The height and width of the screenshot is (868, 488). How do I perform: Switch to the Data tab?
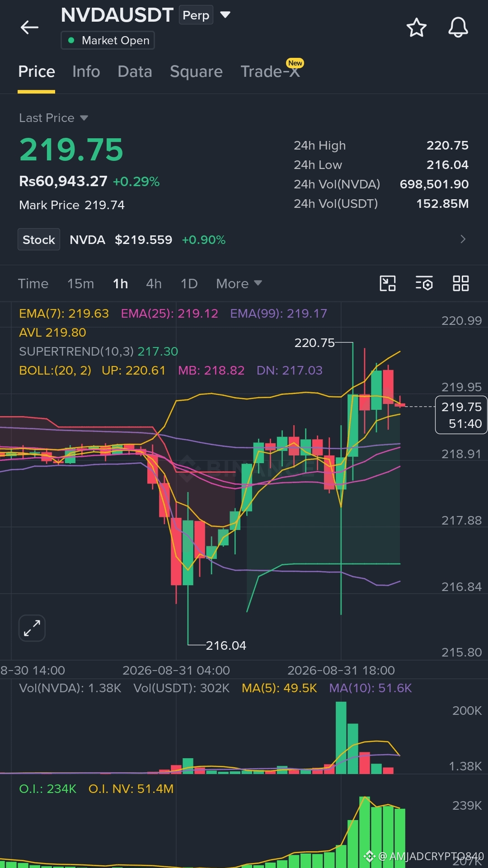[x=135, y=71]
